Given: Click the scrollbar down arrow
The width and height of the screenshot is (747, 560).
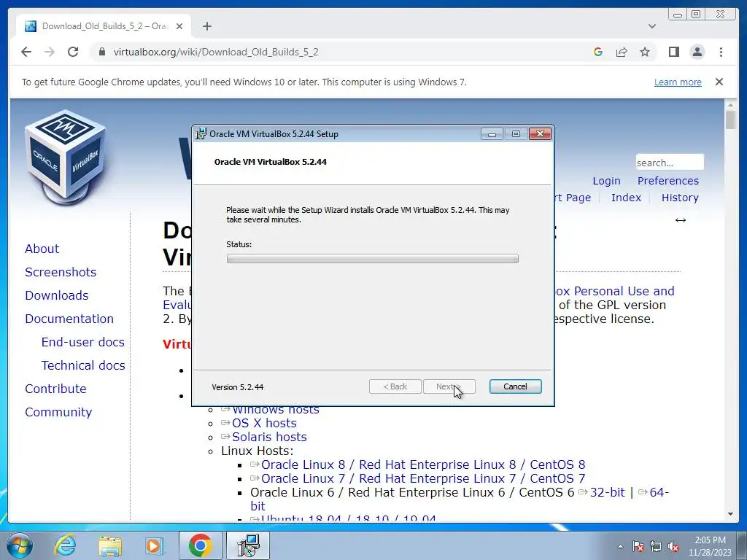Looking at the screenshot, I should point(730,514).
